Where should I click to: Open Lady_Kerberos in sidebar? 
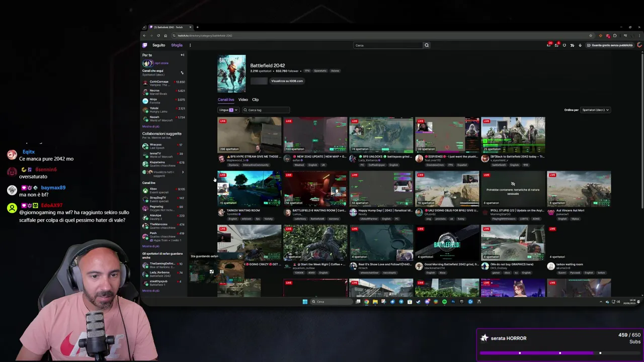click(164, 274)
